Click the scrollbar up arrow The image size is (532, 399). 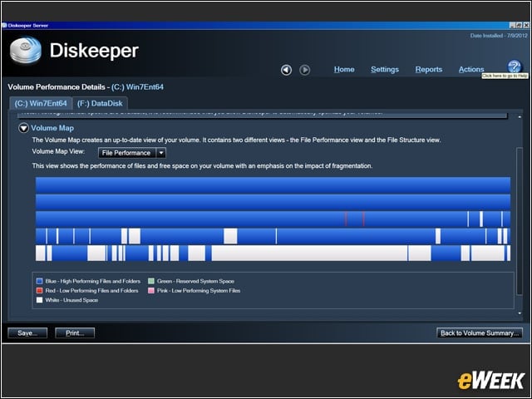(x=520, y=116)
